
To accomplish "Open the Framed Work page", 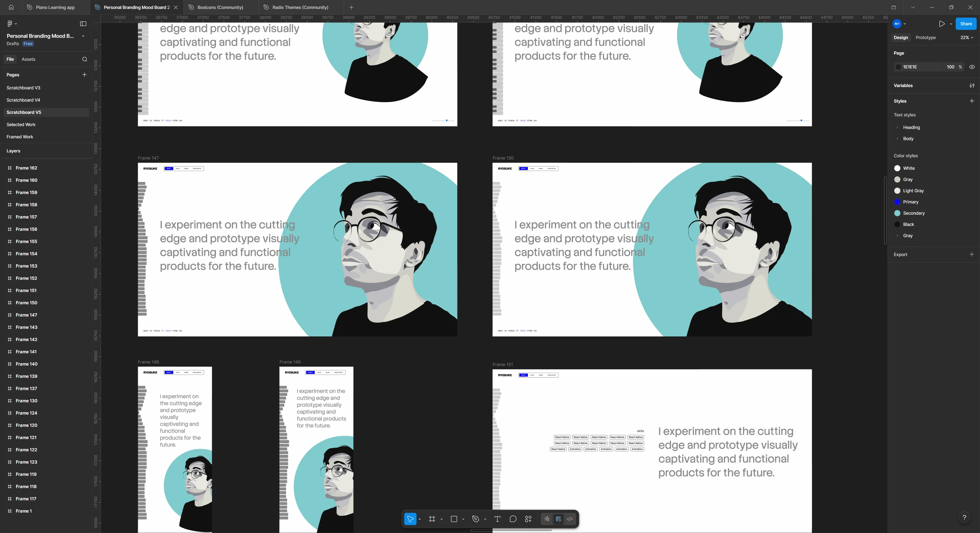I will pos(19,137).
